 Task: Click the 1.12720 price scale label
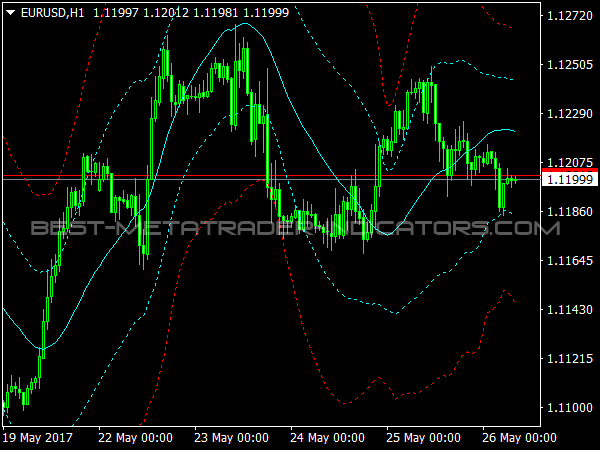point(570,16)
